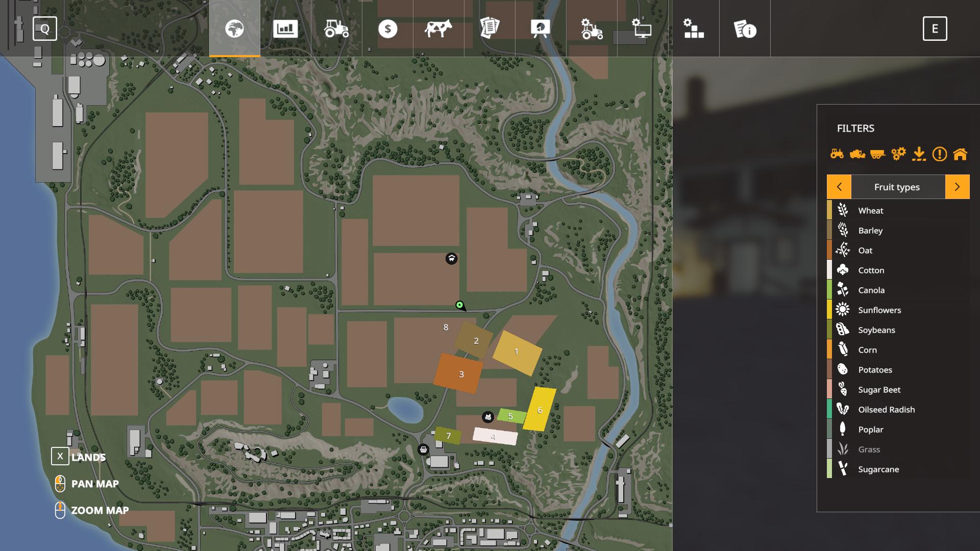
Task: Click the Grass fruit type entry
Action: (x=869, y=449)
